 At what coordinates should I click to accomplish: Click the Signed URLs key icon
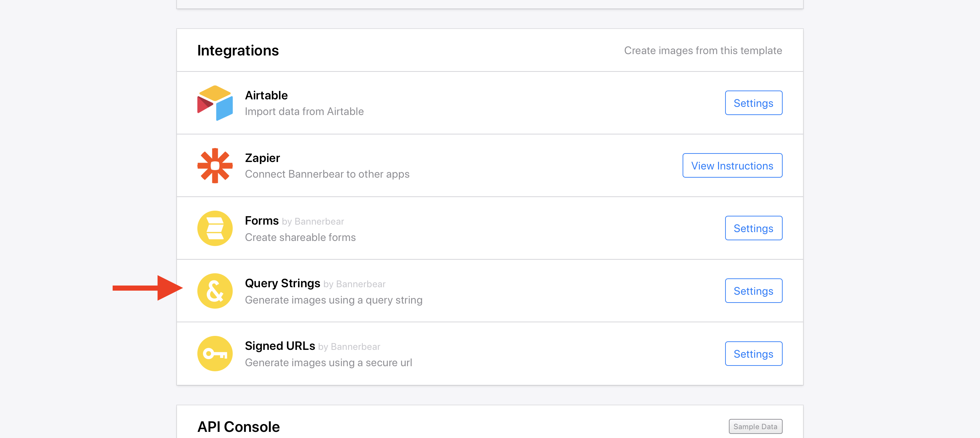point(215,354)
